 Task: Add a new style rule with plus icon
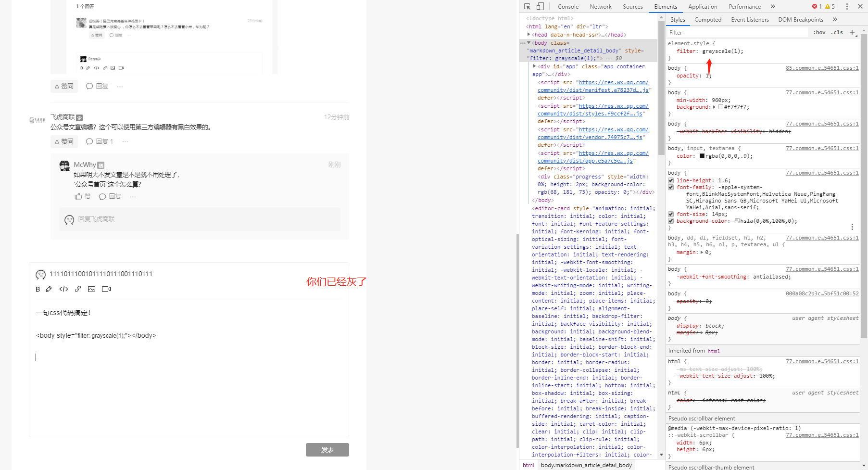pos(852,32)
